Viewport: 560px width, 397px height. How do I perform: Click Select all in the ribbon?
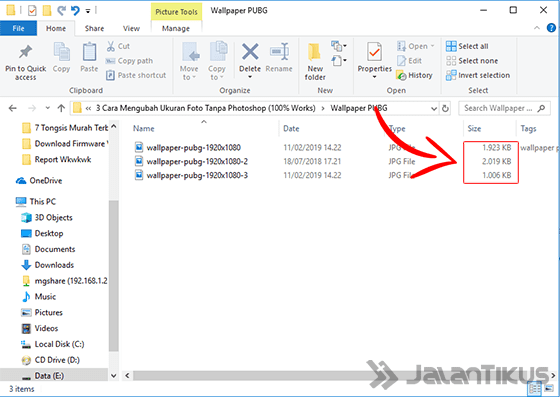click(x=467, y=46)
